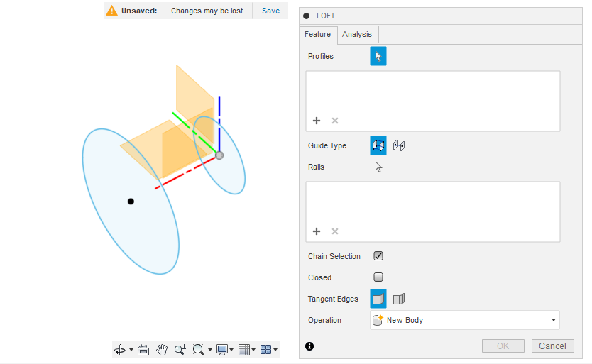This screenshot has height=364, width=592.
Task: Select the Pan hand tool
Action: [x=162, y=349]
